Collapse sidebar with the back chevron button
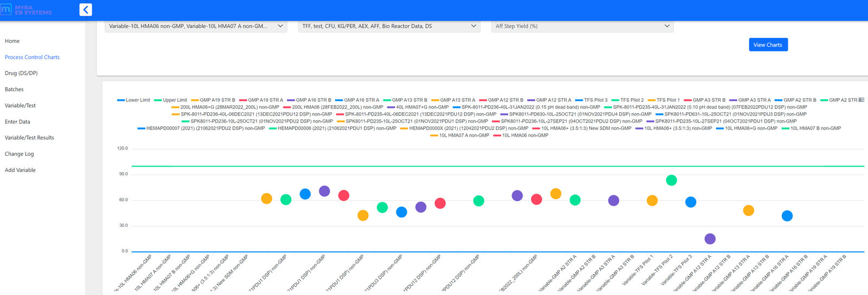The image size is (868, 295). [x=85, y=10]
